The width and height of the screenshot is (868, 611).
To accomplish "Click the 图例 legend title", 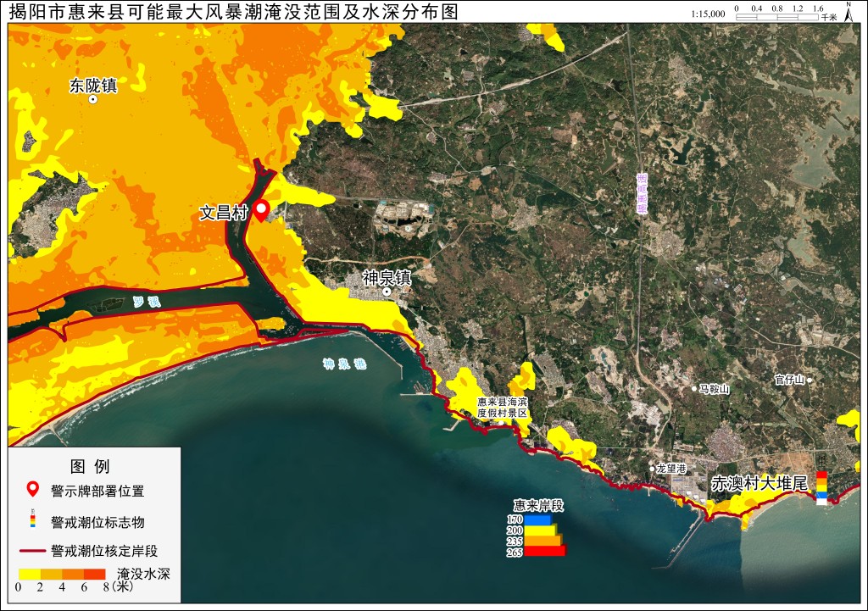I will click(x=90, y=467).
